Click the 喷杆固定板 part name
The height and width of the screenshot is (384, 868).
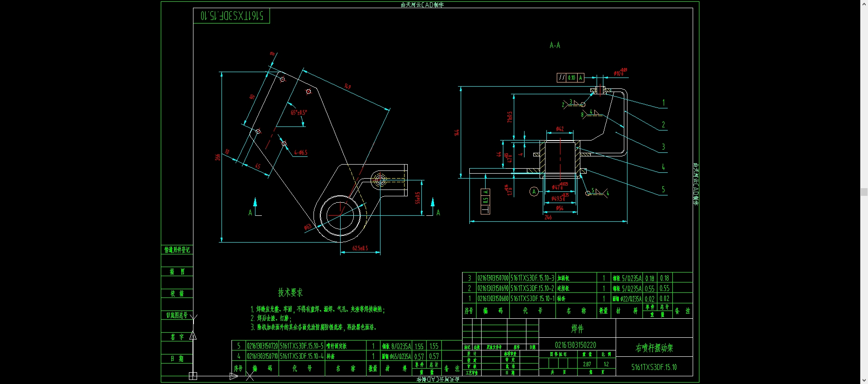(x=337, y=346)
